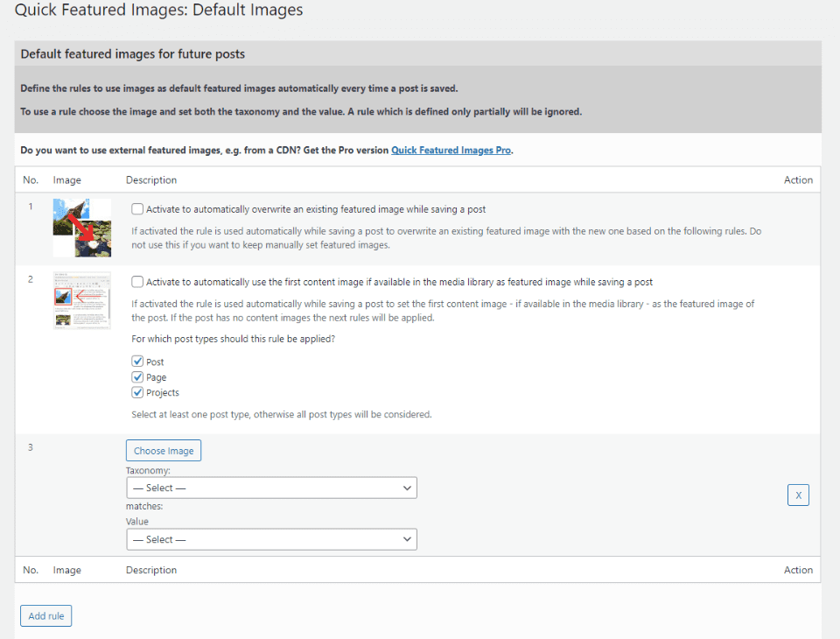Click the Add rule button
This screenshot has height=639, width=840.
[x=46, y=616]
